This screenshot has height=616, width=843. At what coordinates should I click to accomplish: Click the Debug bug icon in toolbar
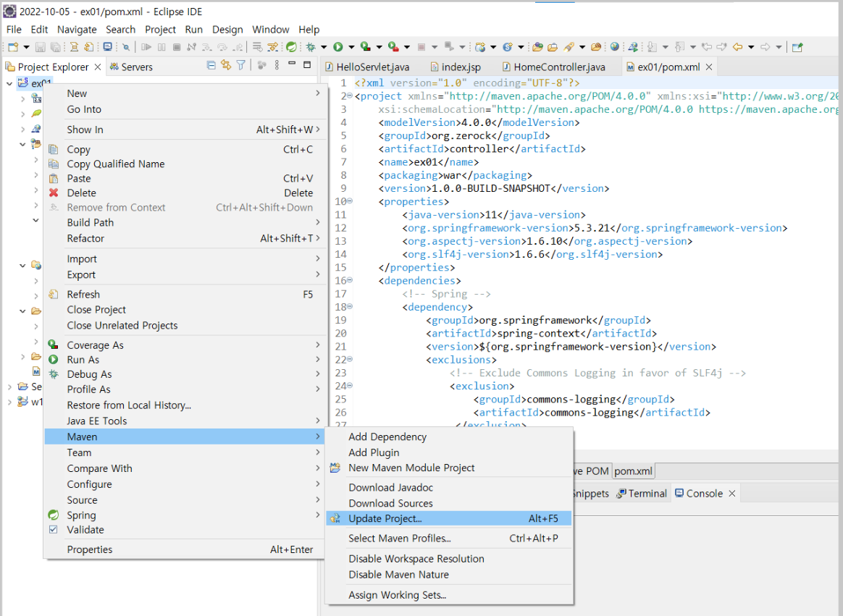[310, 47]
